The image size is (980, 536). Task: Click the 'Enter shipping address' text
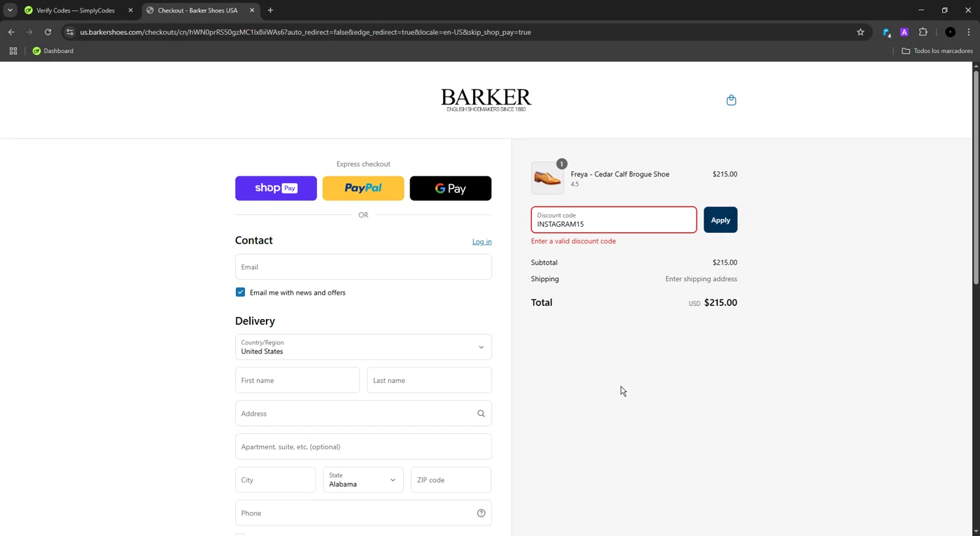(701, 279)
